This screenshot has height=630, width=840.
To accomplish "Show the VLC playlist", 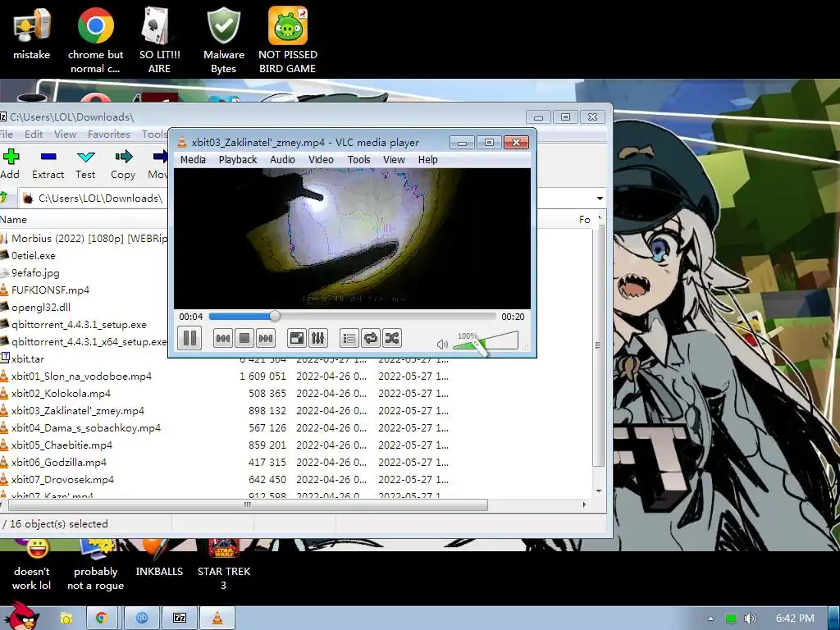I will point(349,338).
